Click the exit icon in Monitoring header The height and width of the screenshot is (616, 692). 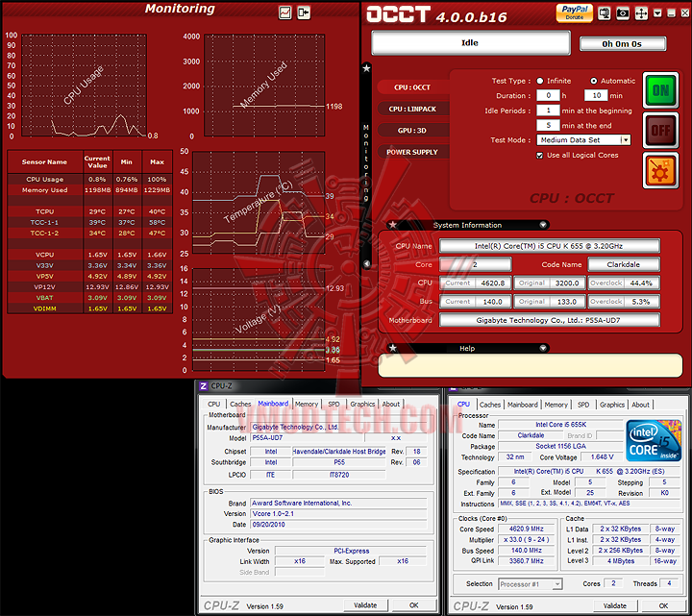click(304, 12)
